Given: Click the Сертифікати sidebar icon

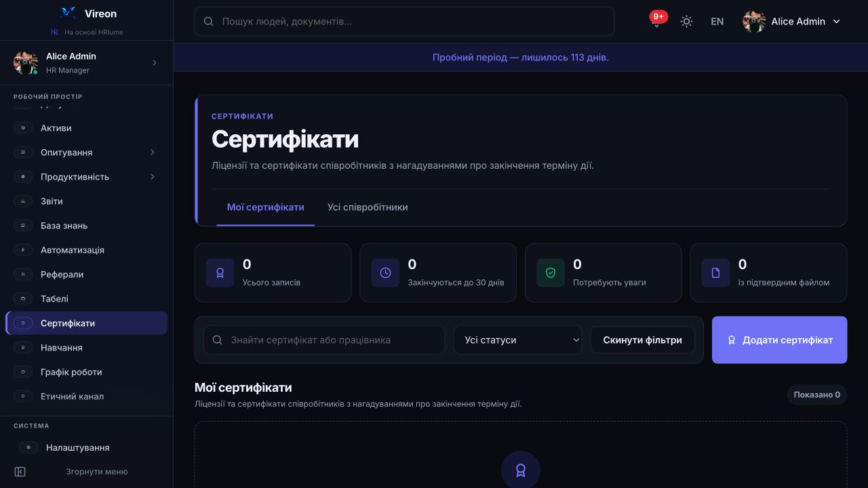Looking at the screenshot, I should coord(23,323).
